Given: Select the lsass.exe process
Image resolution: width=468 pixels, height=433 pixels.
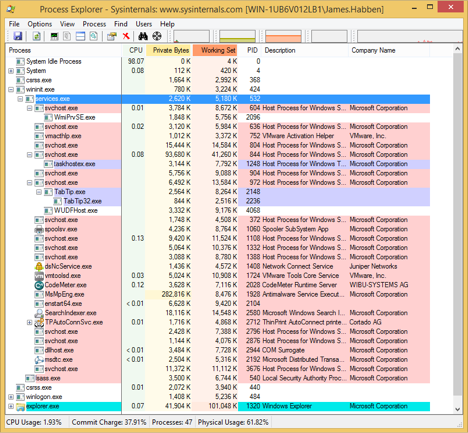Looking at the screenshot, I should [218, 378].
